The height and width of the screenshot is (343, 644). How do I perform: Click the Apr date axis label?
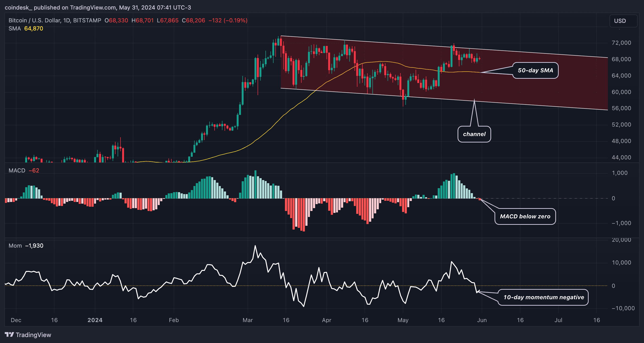coord(327,320)
